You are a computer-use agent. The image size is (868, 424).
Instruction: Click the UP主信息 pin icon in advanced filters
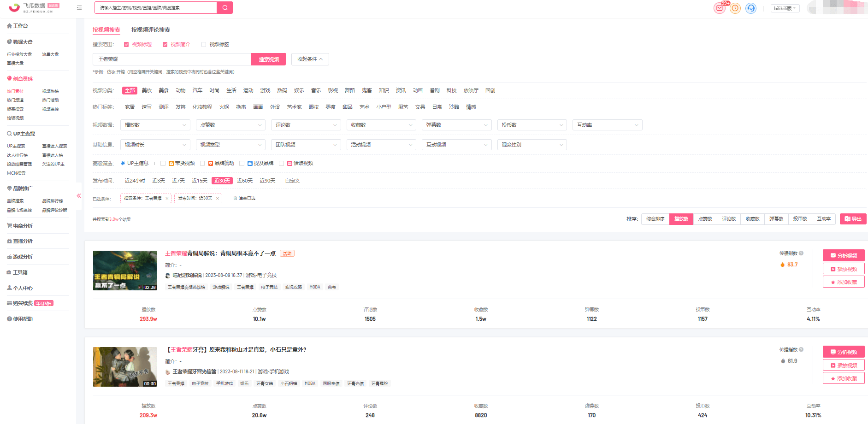123,163
